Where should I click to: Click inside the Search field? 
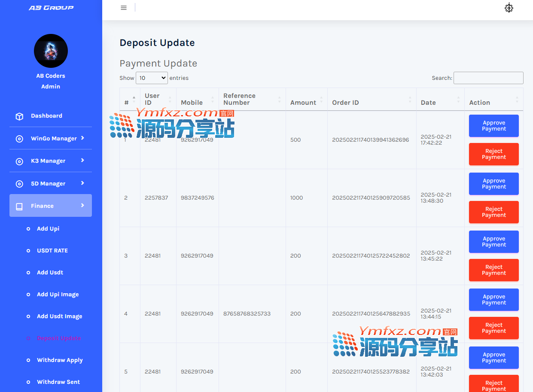[x=488, y=78]
